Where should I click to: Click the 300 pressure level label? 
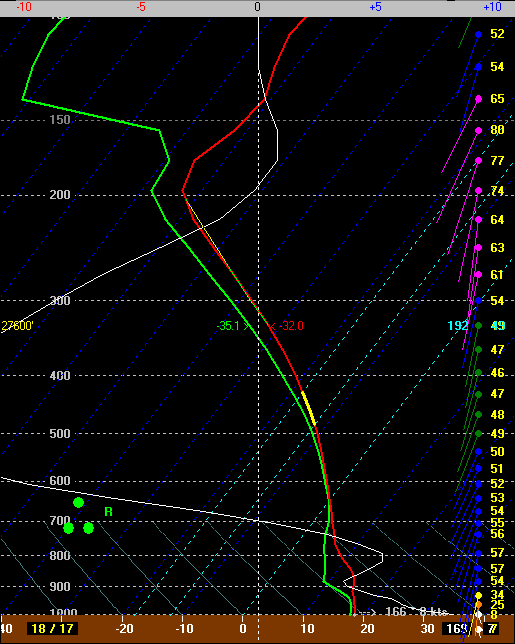(60, 300)
